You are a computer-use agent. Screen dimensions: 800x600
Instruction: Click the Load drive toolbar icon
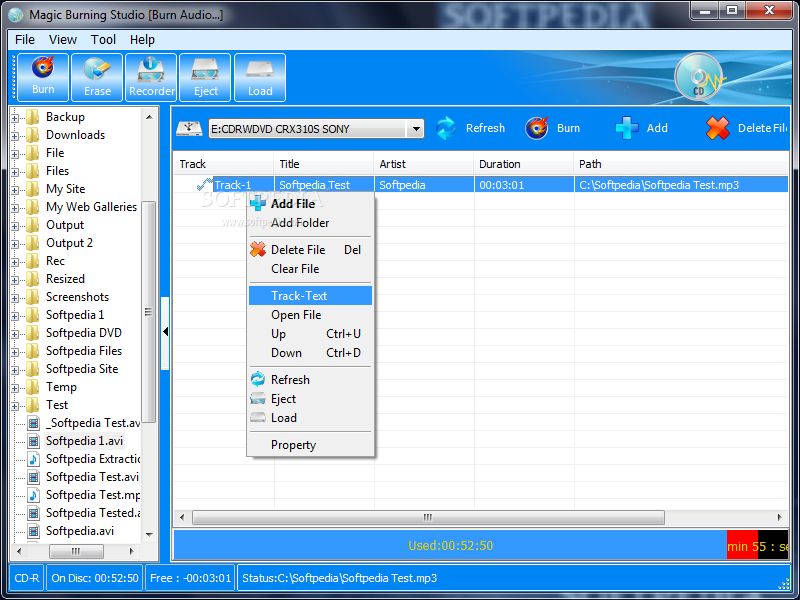[x=260, y=70]
